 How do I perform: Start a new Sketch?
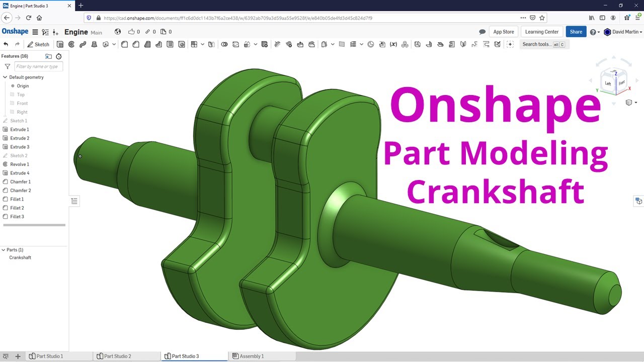[x=38, y=44]
